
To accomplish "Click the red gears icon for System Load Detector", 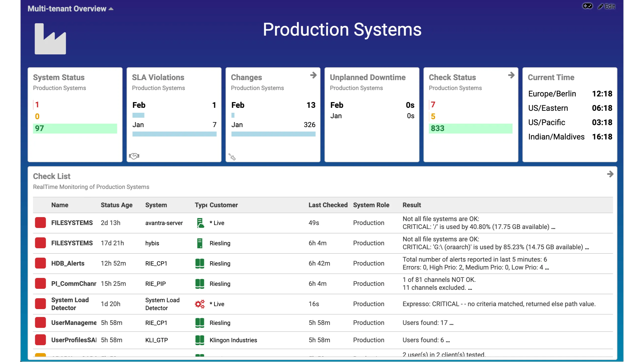I will click(x=200, y=304).
